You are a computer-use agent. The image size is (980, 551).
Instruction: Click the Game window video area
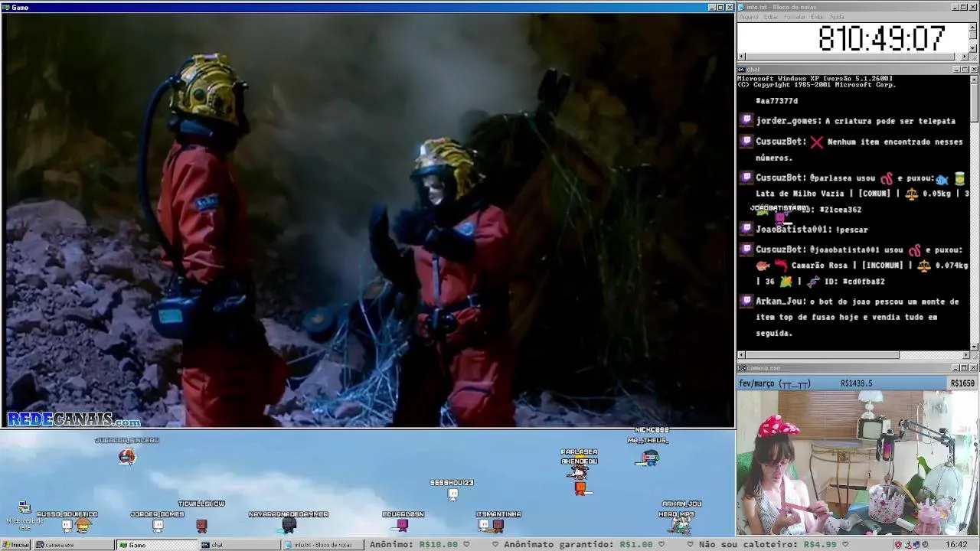coord(367,220)
